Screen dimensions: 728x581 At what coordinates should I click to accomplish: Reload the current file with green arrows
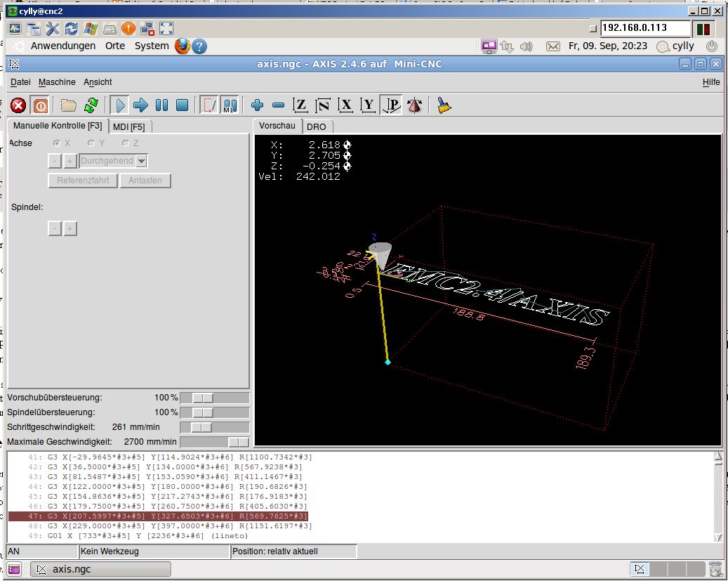[91, 105]
